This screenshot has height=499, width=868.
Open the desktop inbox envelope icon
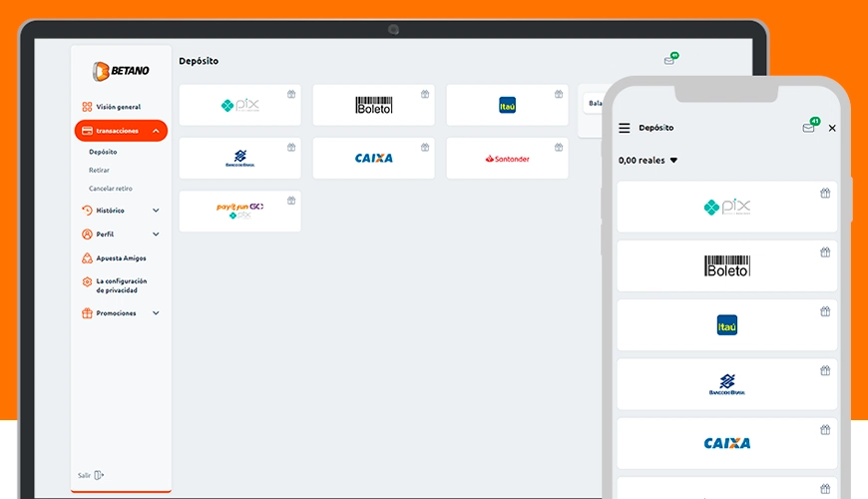(670, 59)
